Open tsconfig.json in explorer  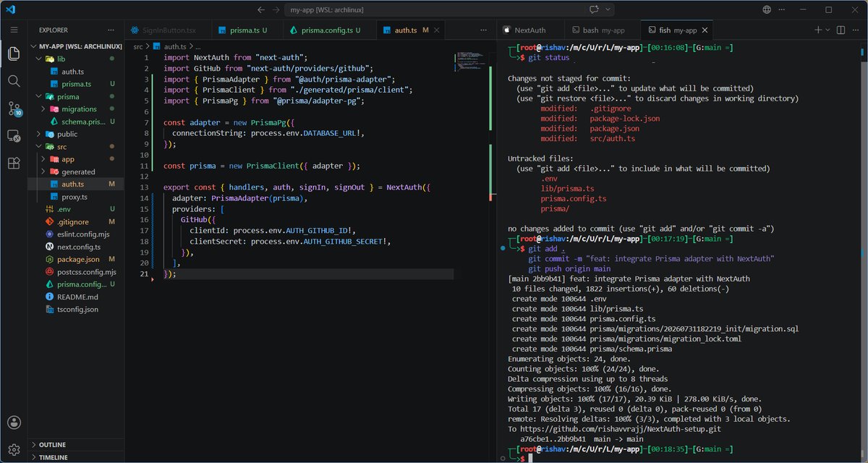(x=76, y=309)
